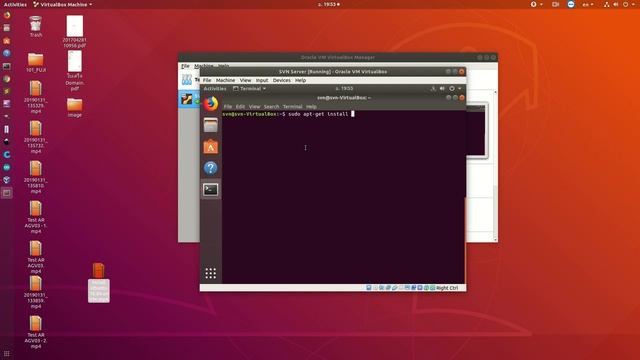The width and height of the screenshot is (640, 360).
Task: Open host clock and calendar
Action: pyautogui.click(x=329, y=4)
